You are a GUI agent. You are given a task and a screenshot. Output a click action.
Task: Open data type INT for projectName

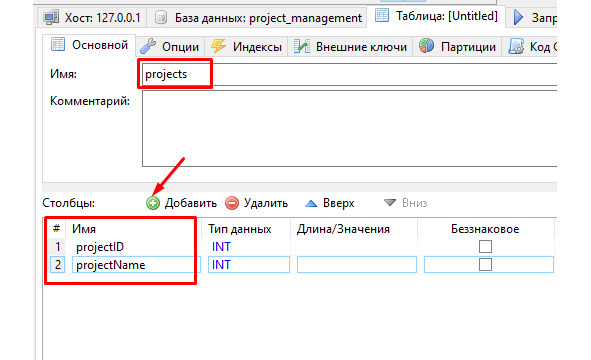tap(249, 265)
